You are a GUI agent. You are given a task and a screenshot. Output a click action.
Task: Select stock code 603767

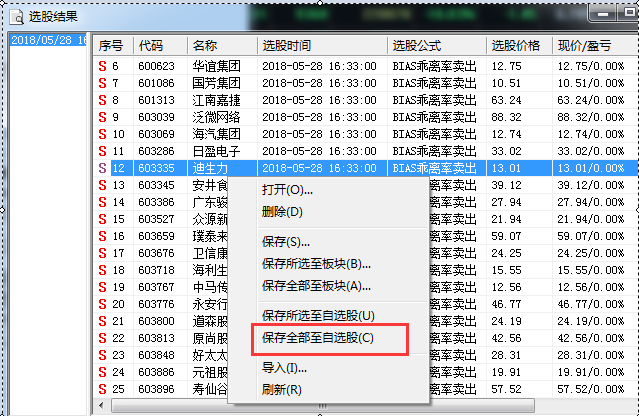[x=156, y=287]
